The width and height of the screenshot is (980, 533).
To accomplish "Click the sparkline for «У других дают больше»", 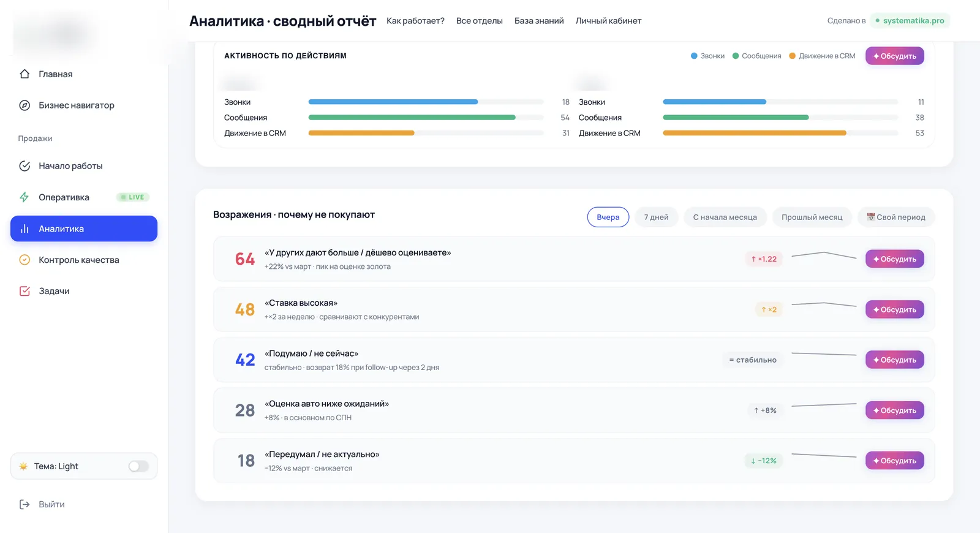I will pyautogui.click(x=824, y=255).
